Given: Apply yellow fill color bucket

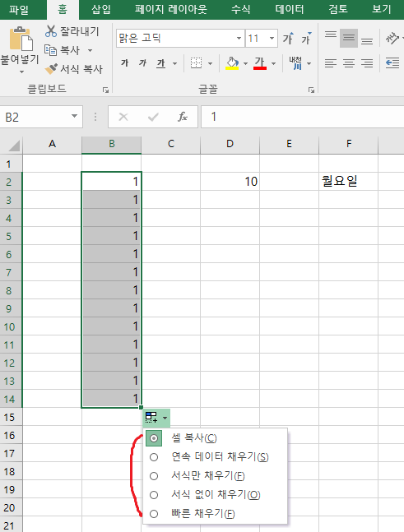Looking at the screenshot, I should pyautogui.click(x=232, y=63).
